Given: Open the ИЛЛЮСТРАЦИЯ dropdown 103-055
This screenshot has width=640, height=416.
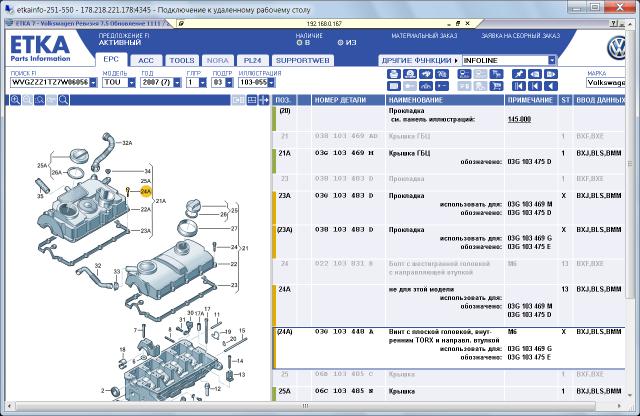Looking at the screenshot, I should click(x=271, y=82).
